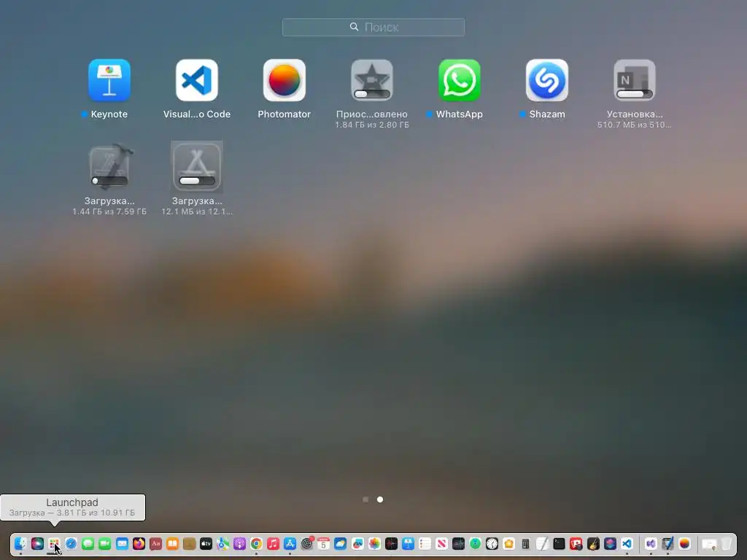Click the VS Code icon in Dock
Image resolution: width=747 pixels, height=560 pixels.
tap(627, 543)
